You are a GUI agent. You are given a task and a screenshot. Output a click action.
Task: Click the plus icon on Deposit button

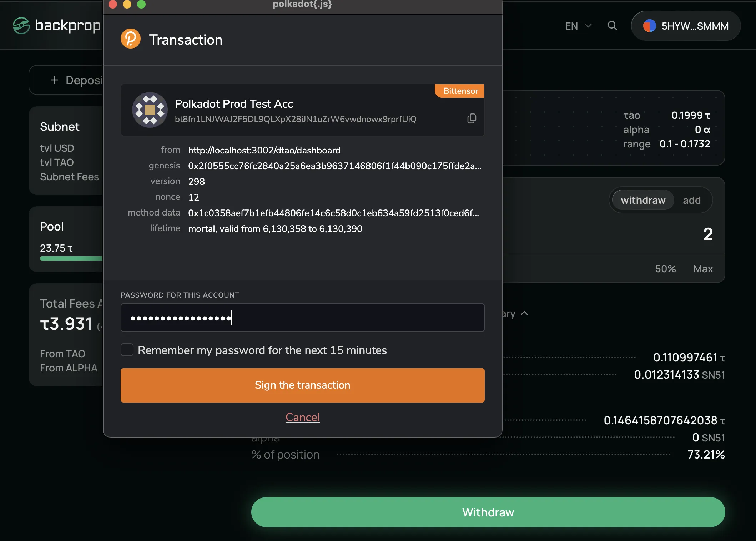click(x=54, y=80)
